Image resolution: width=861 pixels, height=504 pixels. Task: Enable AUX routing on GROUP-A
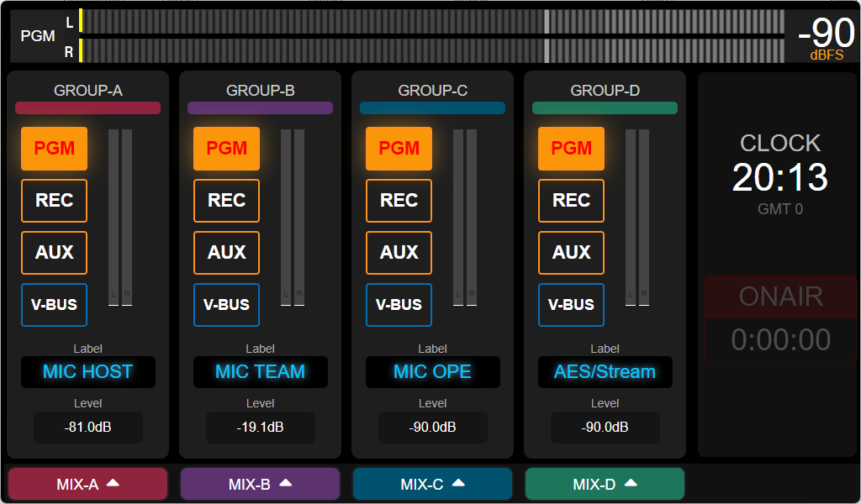(x=54, y=253)
